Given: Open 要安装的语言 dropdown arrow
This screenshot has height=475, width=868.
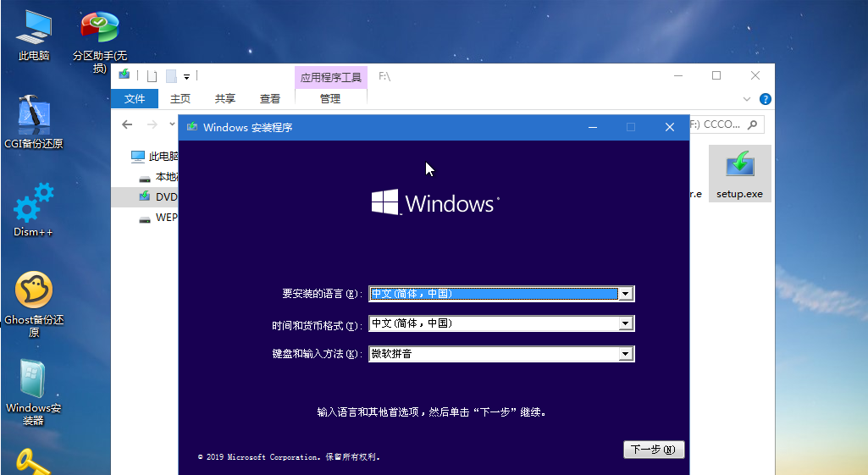Looking at the screenshot, I should click(626, 294).
